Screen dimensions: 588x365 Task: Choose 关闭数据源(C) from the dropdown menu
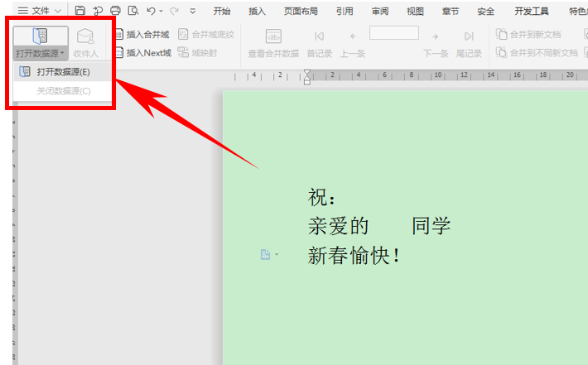(63, 91)
